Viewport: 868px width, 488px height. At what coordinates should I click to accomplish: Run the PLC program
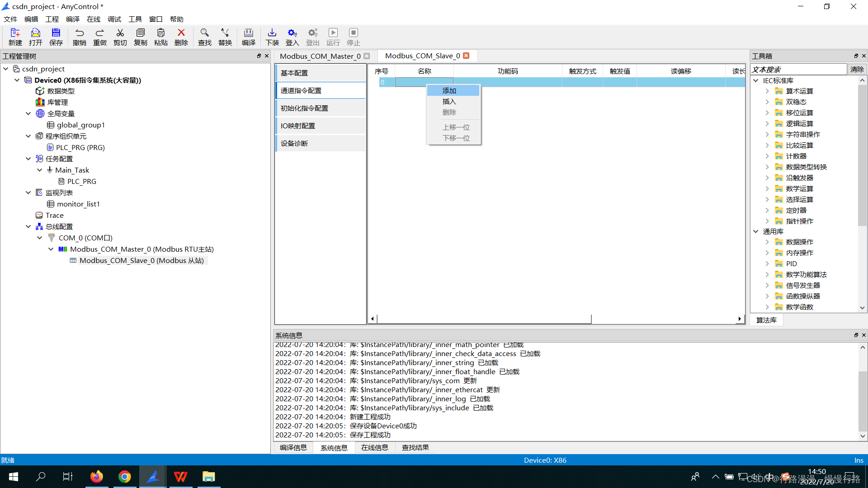point(333,36)
